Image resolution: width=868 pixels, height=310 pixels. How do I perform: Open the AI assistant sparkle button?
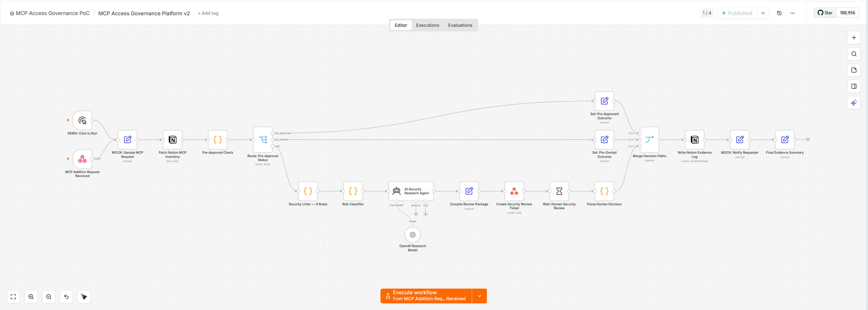853,103
